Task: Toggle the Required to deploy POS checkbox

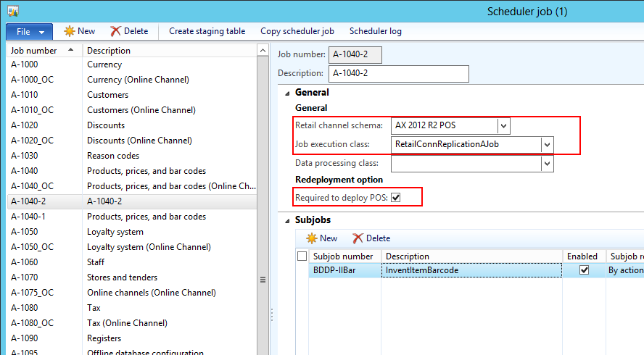Action: [x=395, y=197]
